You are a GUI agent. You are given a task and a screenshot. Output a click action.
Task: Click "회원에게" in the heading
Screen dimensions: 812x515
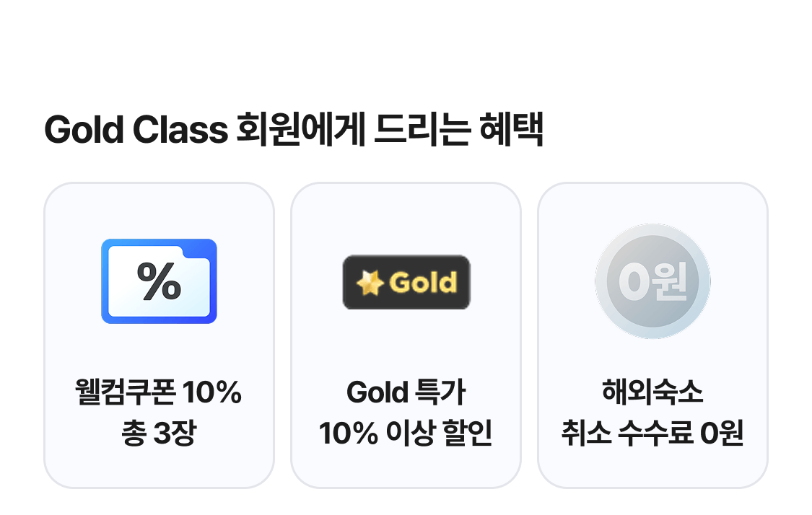(300, 131)
